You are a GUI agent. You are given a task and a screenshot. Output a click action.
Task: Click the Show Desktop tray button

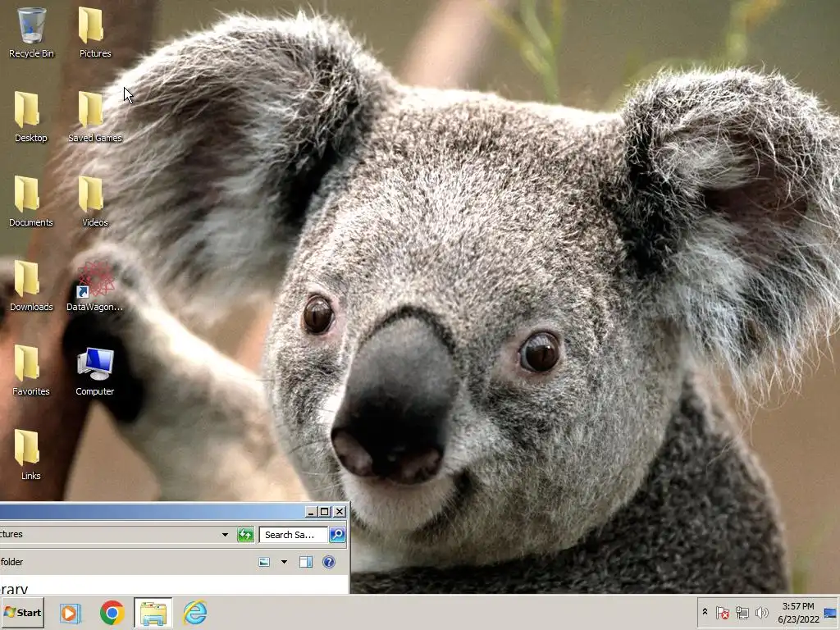point(831,612)
